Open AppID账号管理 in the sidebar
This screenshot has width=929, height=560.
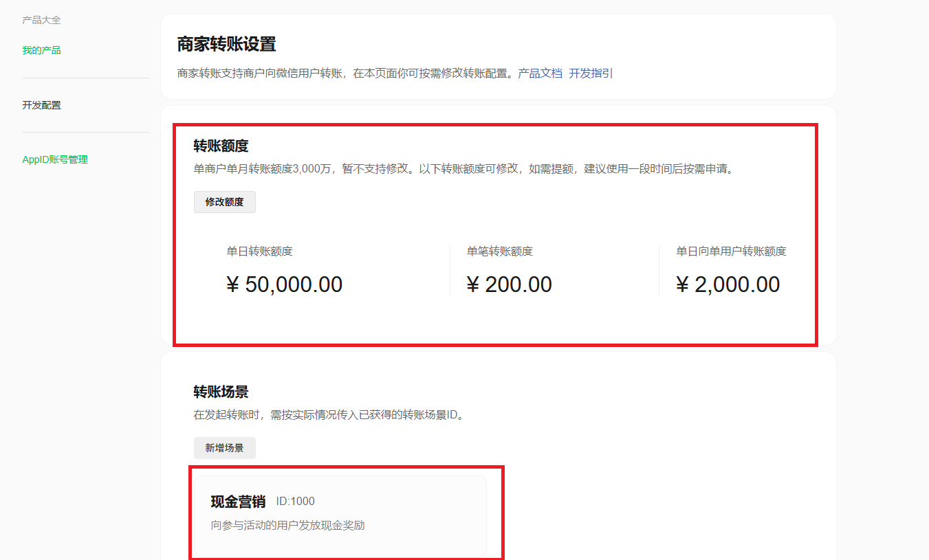pos(55,159)
